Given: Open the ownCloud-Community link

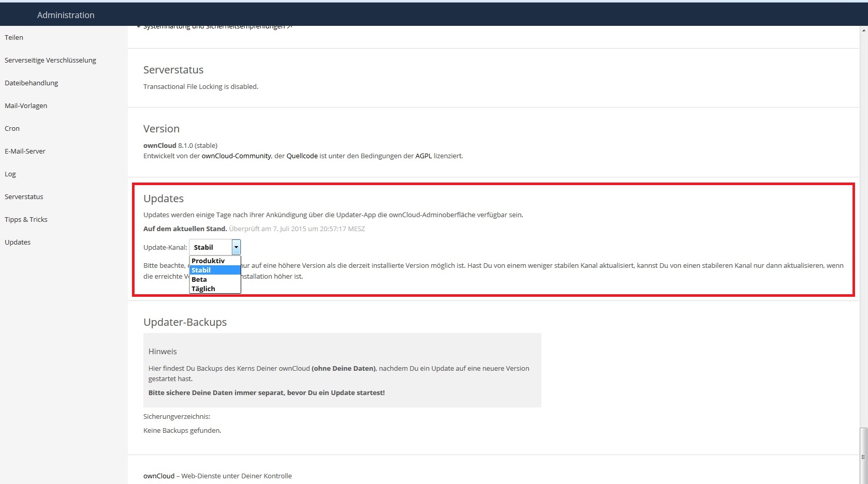Looking at the screenshot, I should pos(236,156).
